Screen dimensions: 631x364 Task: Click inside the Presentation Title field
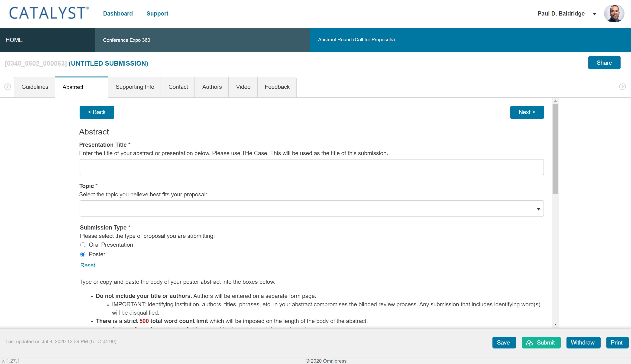coord(311,167)
